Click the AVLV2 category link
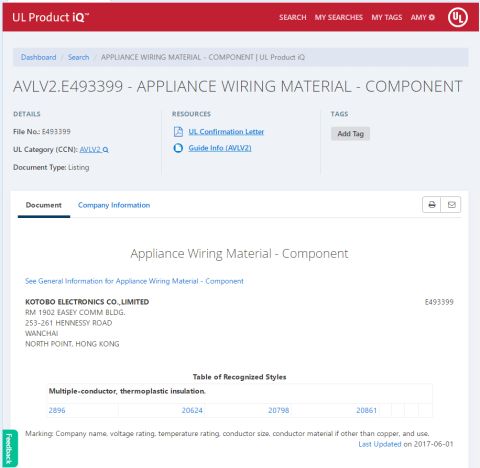Screen dimensions: 480x468 tap(90, 150)
